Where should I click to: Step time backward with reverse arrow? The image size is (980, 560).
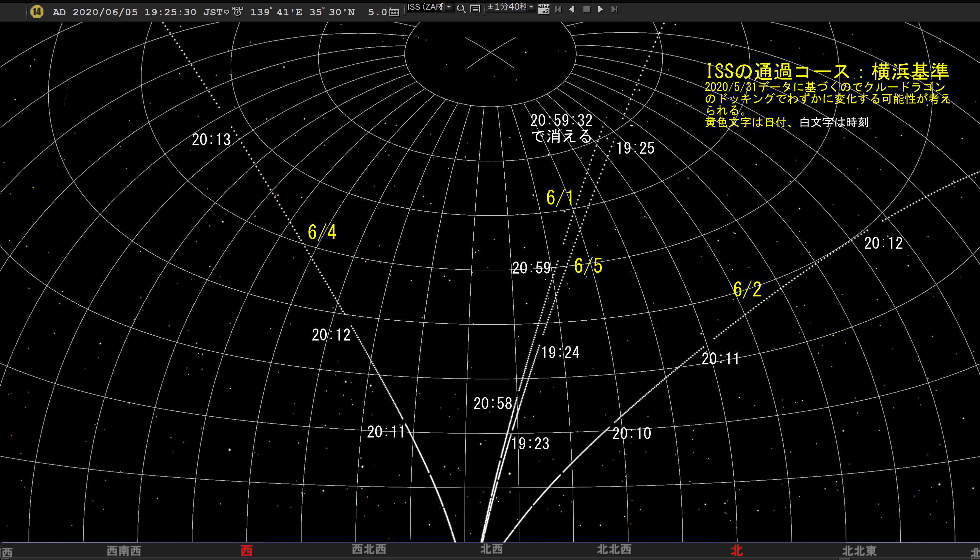[572, 9]
